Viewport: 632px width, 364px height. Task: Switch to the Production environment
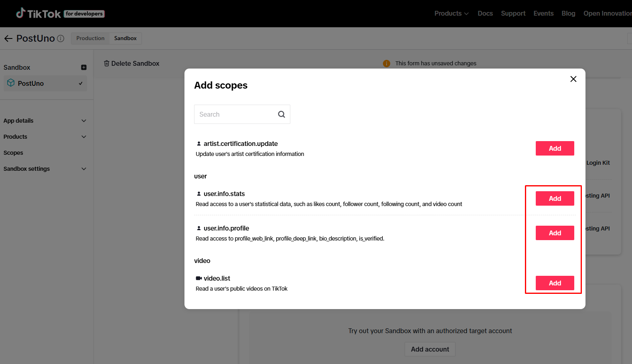pos(90,38)
